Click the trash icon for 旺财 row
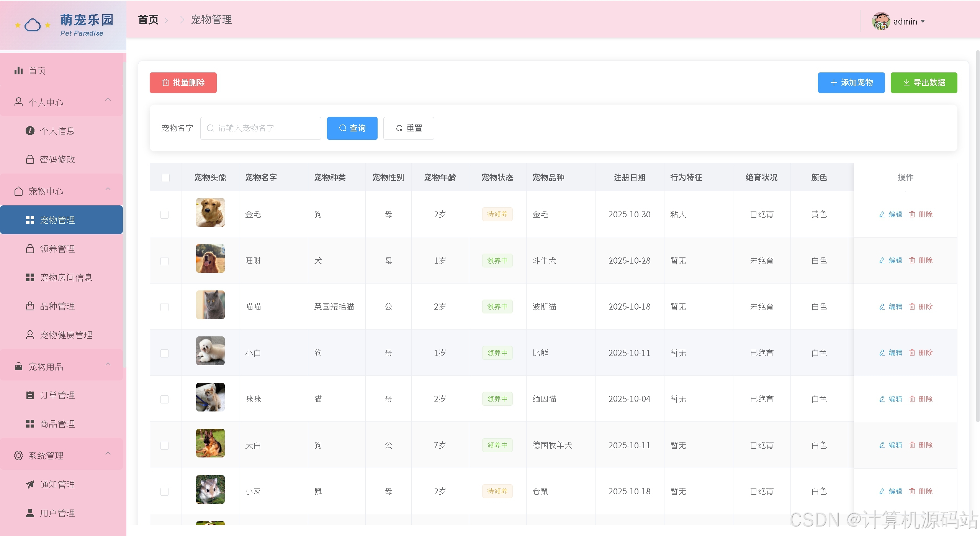Screen dimensions: 980x536 912,260
